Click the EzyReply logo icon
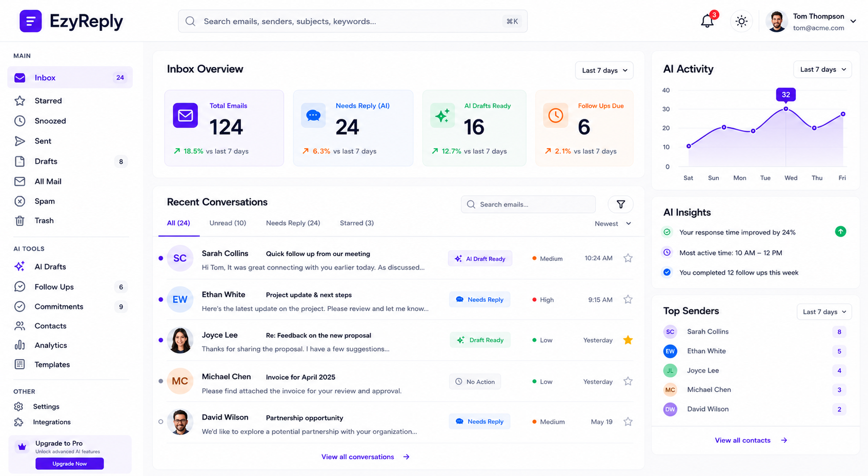The width and height of the screenshot is (868, 476). click(30, 21)
